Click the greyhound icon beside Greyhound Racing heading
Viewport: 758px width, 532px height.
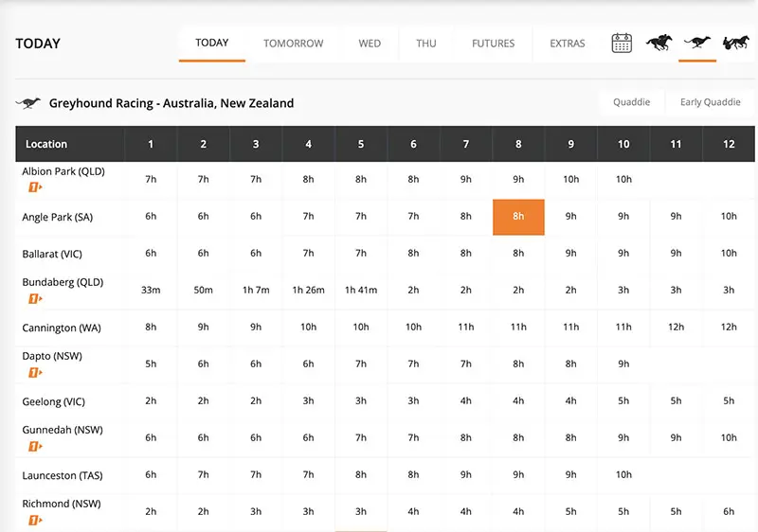point(28,103)
